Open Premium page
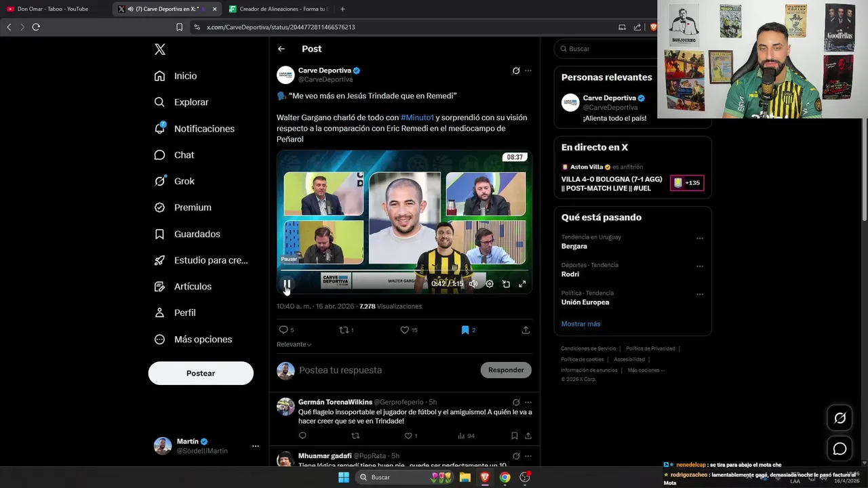Screen dimensions: 868x488 182,207
